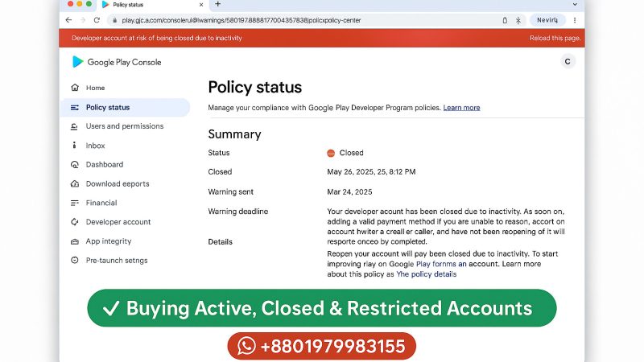This screenshot has width=644, height=362.
Task: Click the Status label in summary
Action: click(x=218, y=153)
